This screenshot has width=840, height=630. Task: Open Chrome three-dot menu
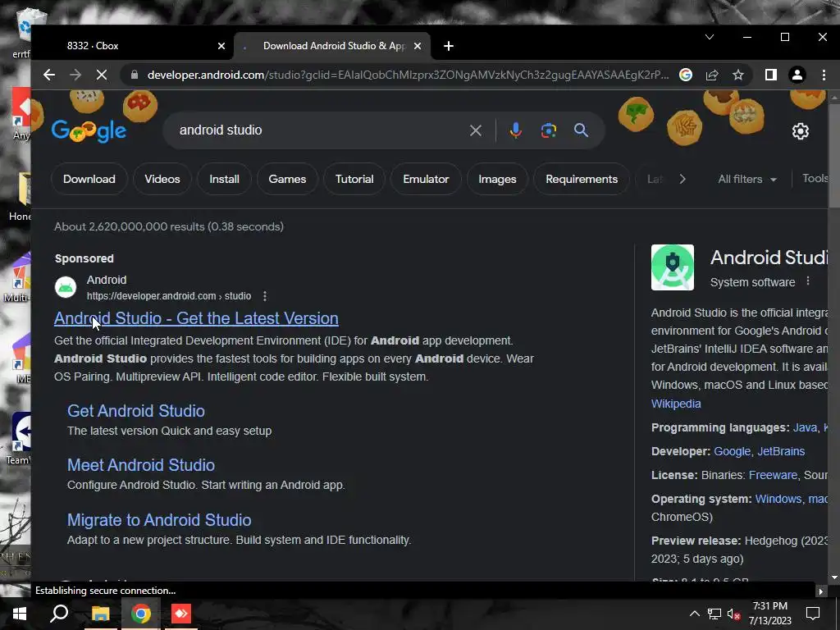pyautogui.click(x=824, y=75)
